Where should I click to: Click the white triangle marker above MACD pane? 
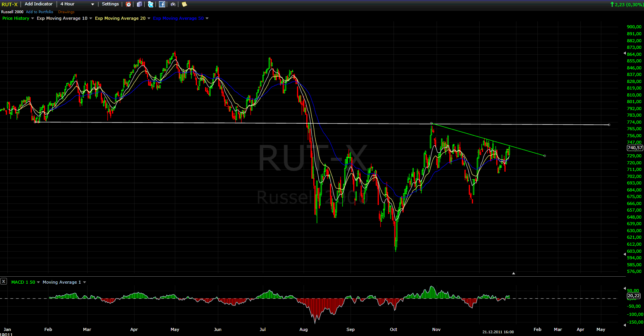[513, 273]
